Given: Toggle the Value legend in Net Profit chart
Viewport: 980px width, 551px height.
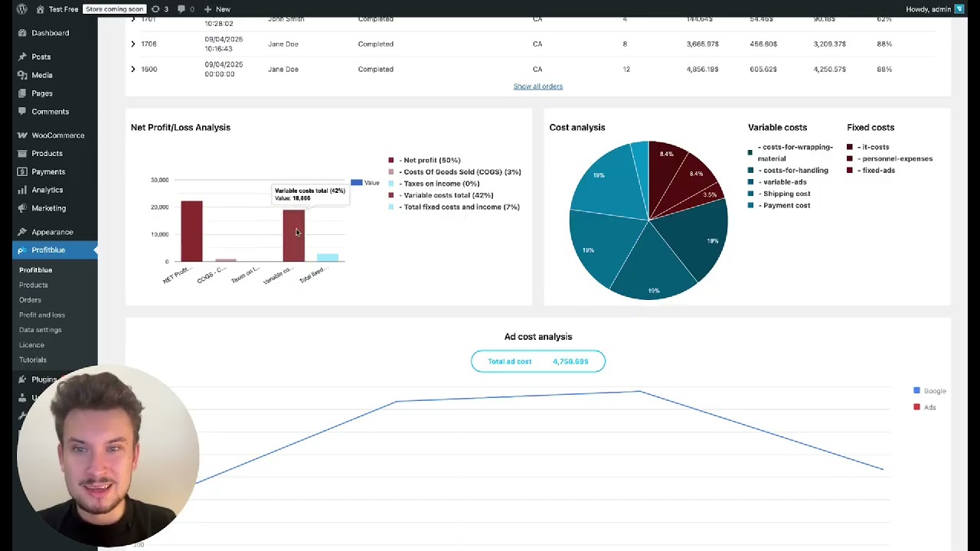Looking at the screenshot, I should [365, 183].
